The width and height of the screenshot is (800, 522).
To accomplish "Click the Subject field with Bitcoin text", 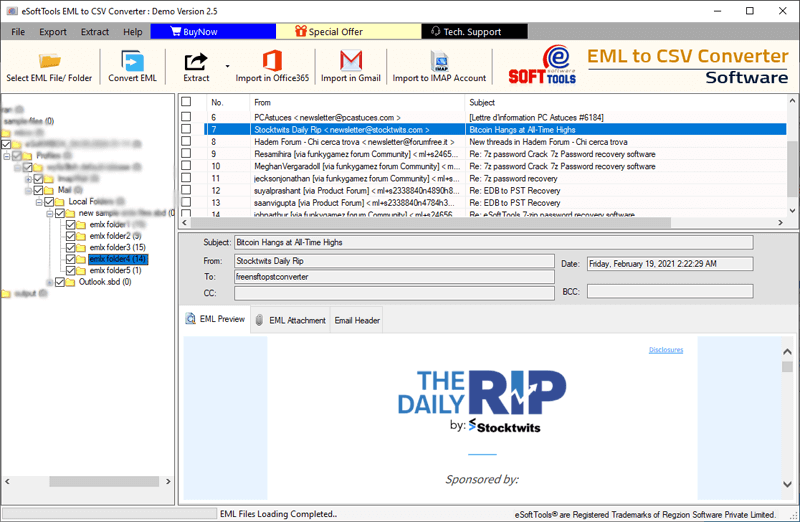I will (x=493, y=242).
